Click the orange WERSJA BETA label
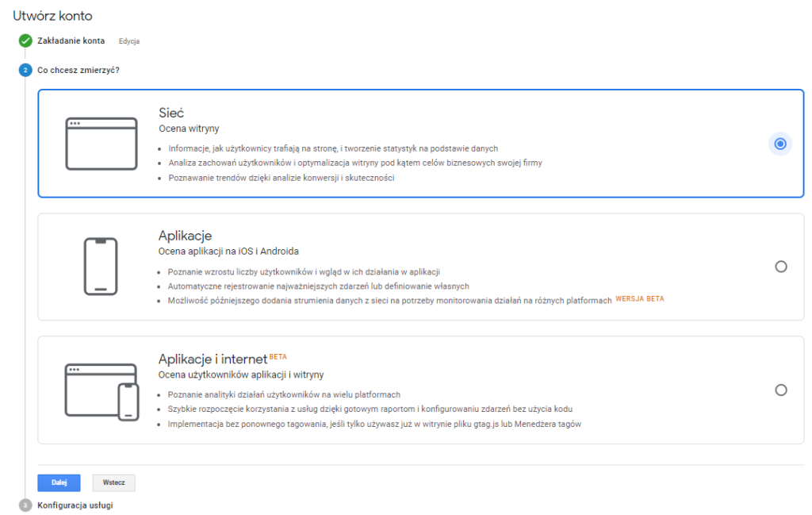812x515 pixels. [640, 299]
